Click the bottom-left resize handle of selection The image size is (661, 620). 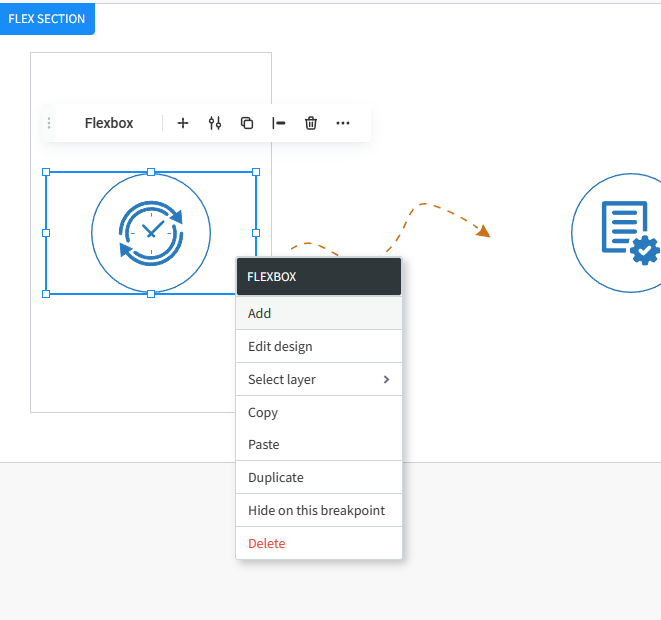(46, 294)
